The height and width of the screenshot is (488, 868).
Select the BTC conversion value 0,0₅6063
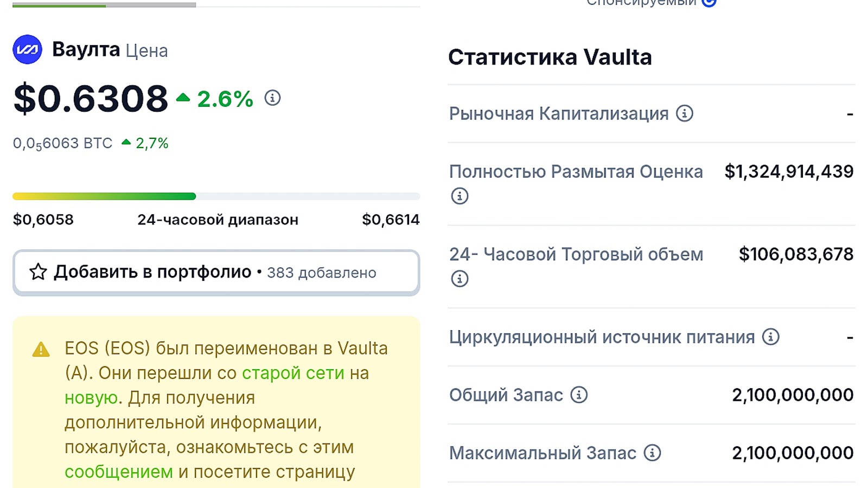61,142
